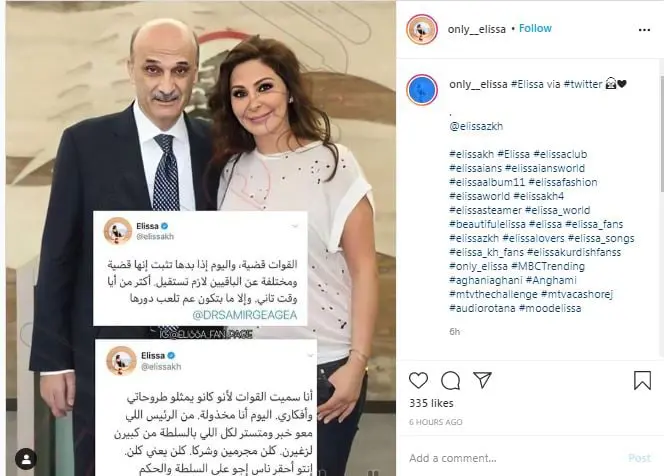
Task: Open #MBCTrending hashtag
Action: tap(548, 266)
